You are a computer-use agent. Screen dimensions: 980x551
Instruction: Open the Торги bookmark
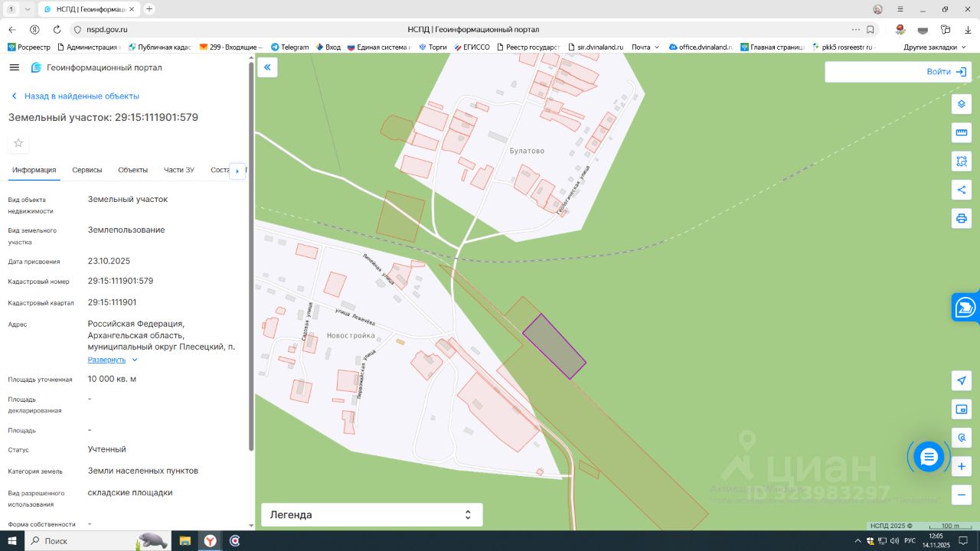point(433,47)
